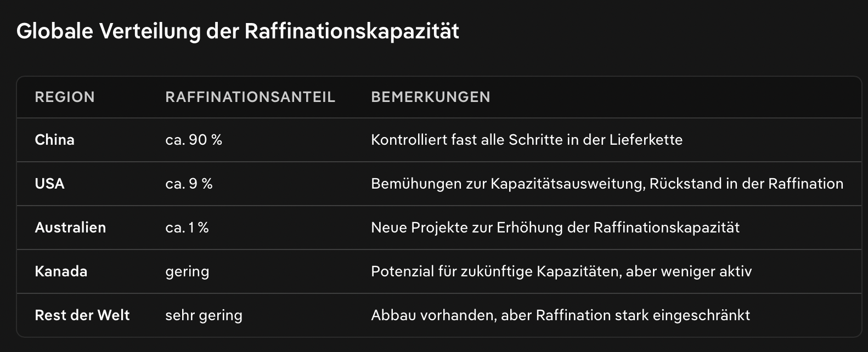868x352 pixels.
Task: Click the word "Globale" in the heading
Action: 55,31
